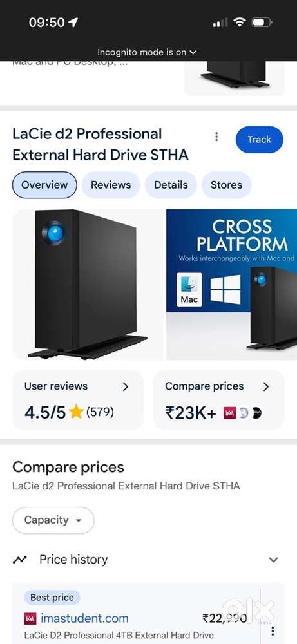297x644 pixels.
Task: Click the yellow rating star
Action: tap(76, 412)
